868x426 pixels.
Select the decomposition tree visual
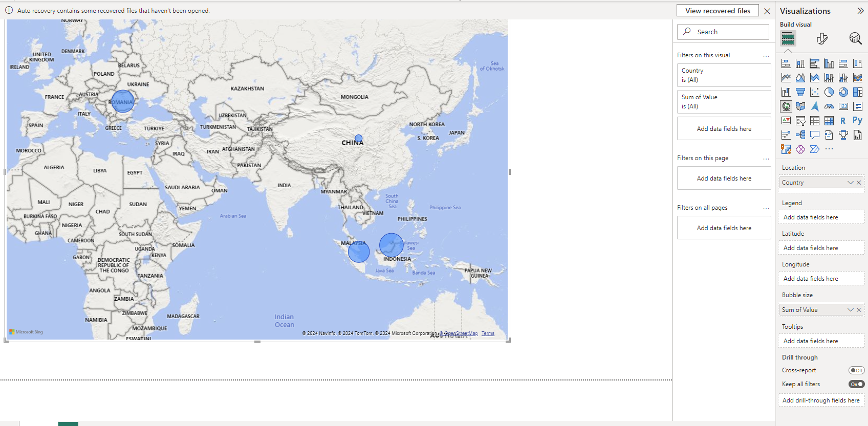[x=800, y=135]
